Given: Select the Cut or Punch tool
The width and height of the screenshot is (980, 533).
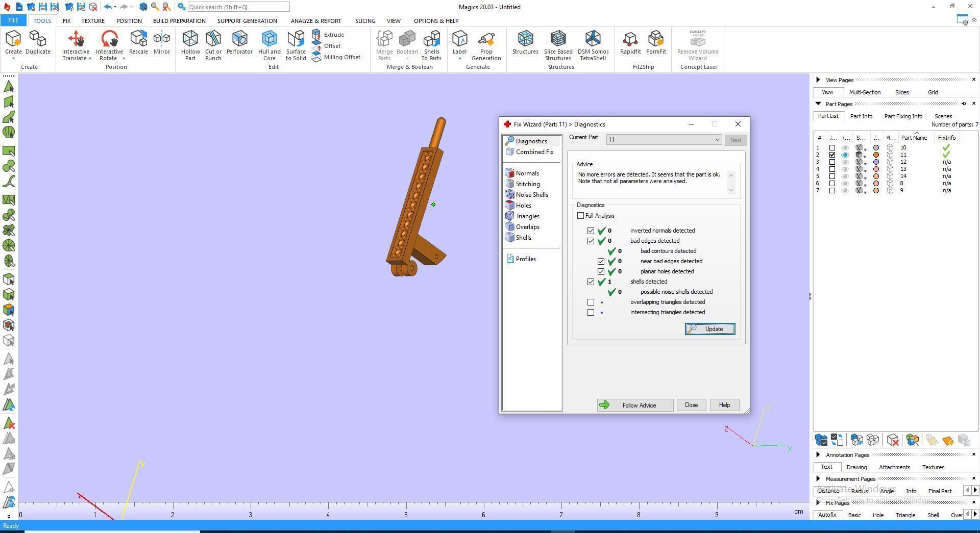Looking at the screenshot, I should 213,45.
